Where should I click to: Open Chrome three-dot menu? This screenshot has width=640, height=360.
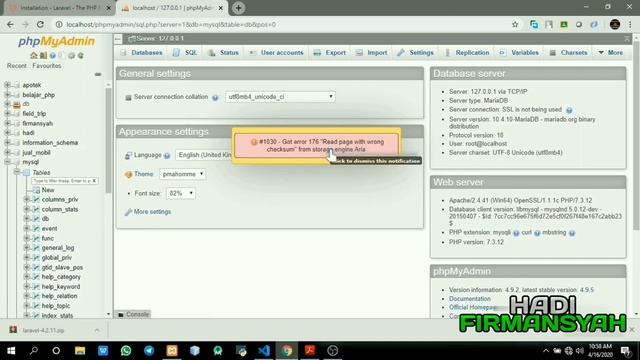pyautogui.click(x=631, y=24)
